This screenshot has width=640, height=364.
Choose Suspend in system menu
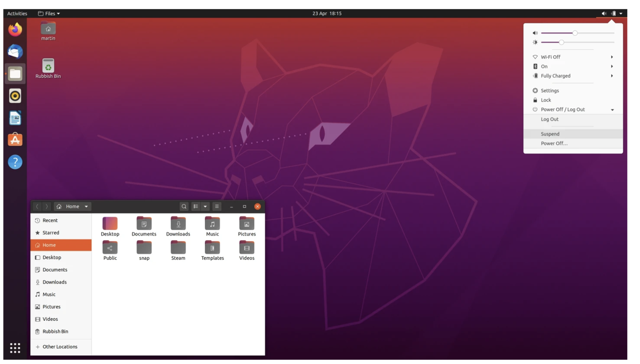(x=573, y=134)
